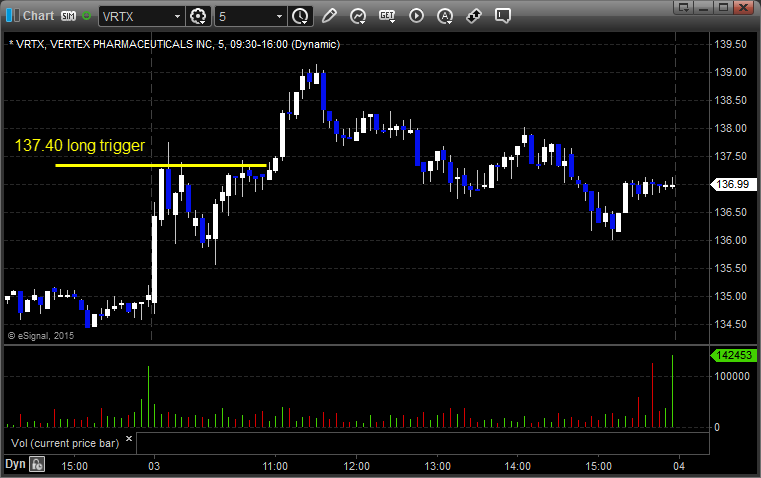Open the time template clock menu
Screen dimensions: 761x478
(300, 16)
